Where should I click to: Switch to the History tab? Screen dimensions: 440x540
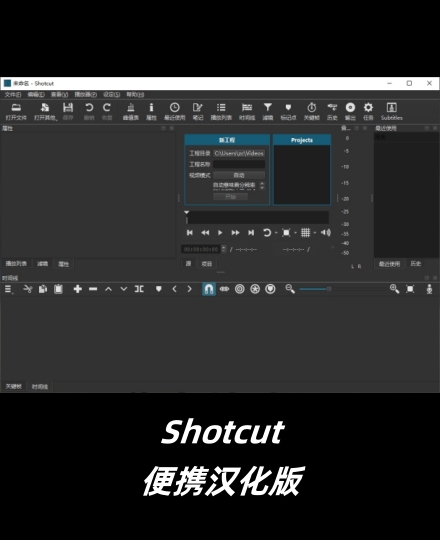coord(416,264)
